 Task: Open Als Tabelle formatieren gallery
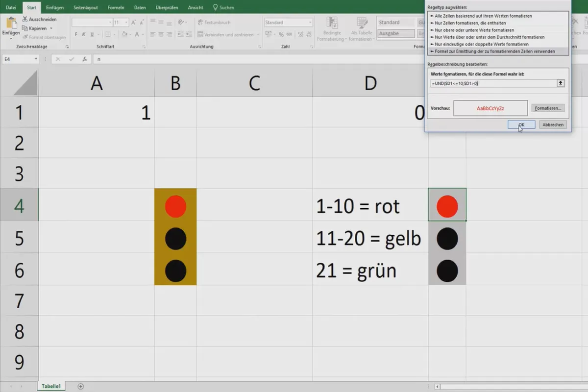coord(361,29)
